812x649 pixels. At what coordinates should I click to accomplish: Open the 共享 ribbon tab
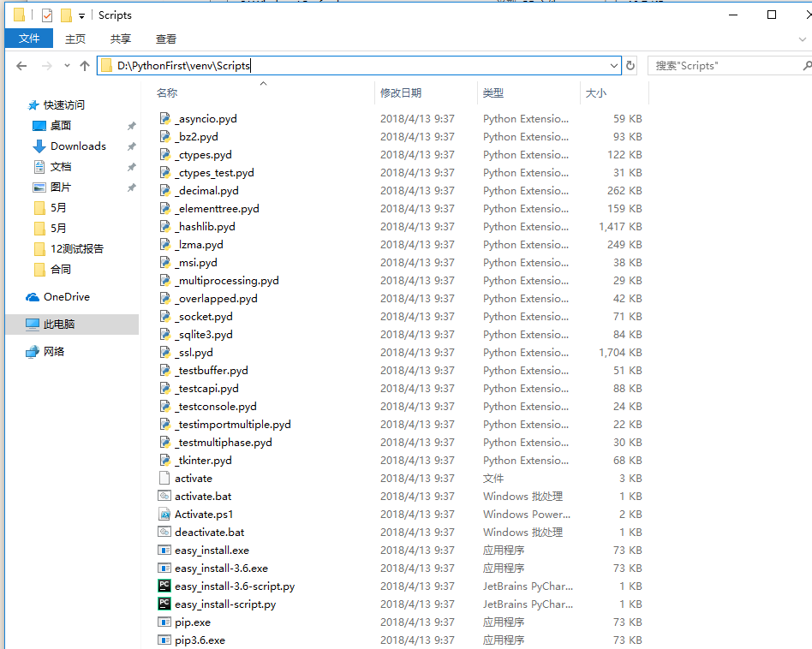121,39
